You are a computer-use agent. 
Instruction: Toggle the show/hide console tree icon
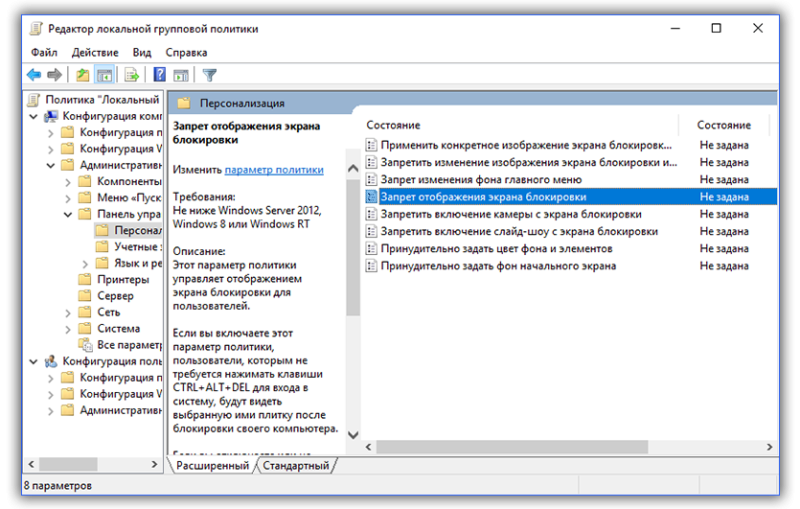coord(104,75)
